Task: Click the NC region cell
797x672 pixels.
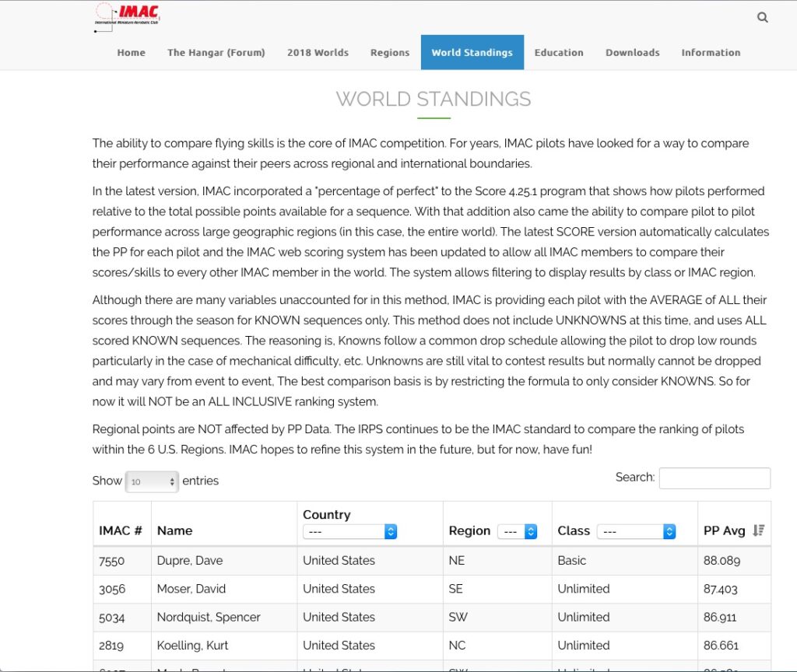Action: click(x=457, y=645)
